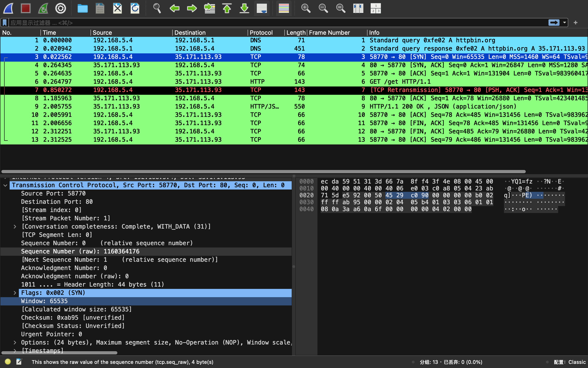Screen dimensions: 588x368
Task: Expand the Conversation completeness node
Action: 15,227
